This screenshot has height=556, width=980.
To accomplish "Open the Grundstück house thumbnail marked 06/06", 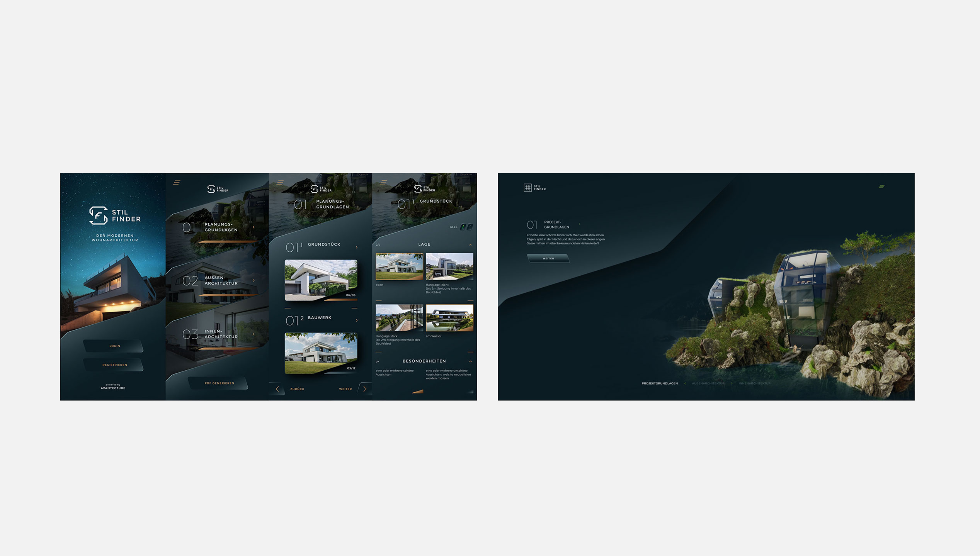I will [321, 280].
